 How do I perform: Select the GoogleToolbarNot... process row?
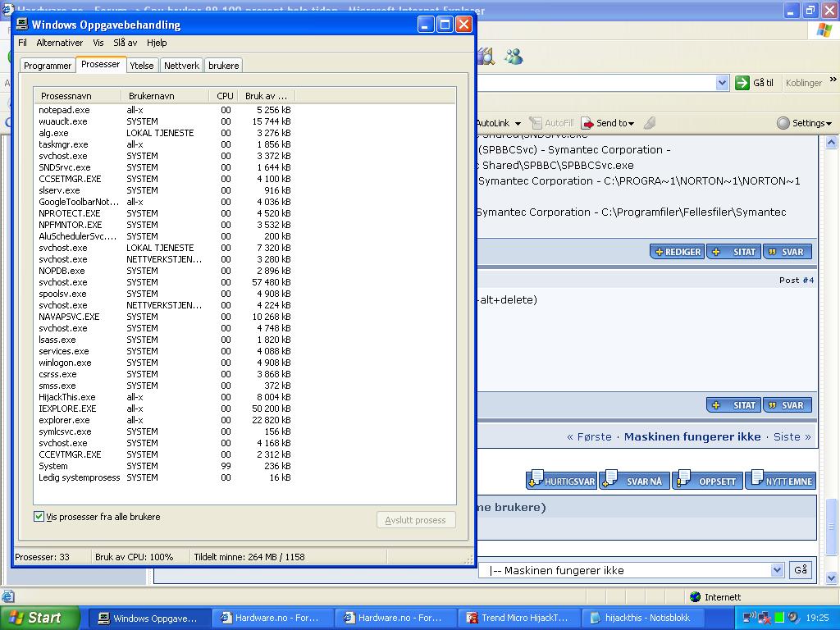(x=164, y=202)
